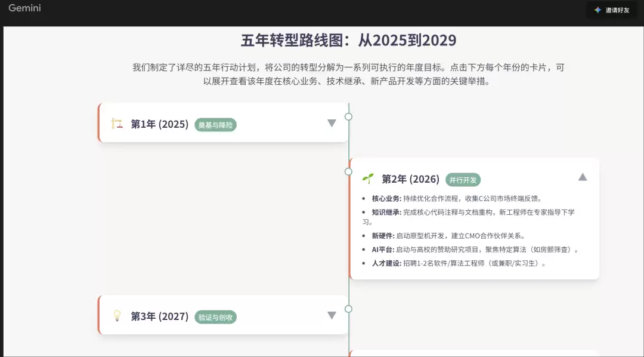Screen dimensions: 644x357
Task: Click the 邀请好友 button
Action: 612,10
